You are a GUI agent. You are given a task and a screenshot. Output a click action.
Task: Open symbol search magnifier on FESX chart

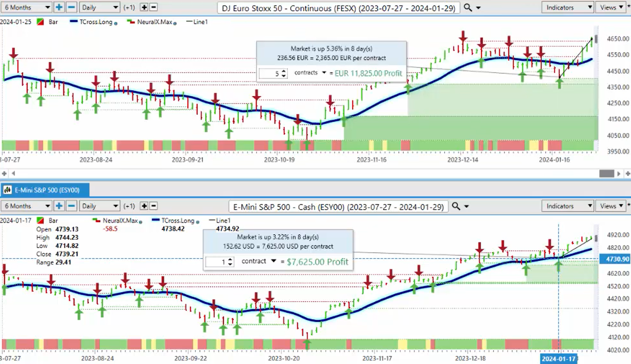pyautogui.click(x=468, y=8)
